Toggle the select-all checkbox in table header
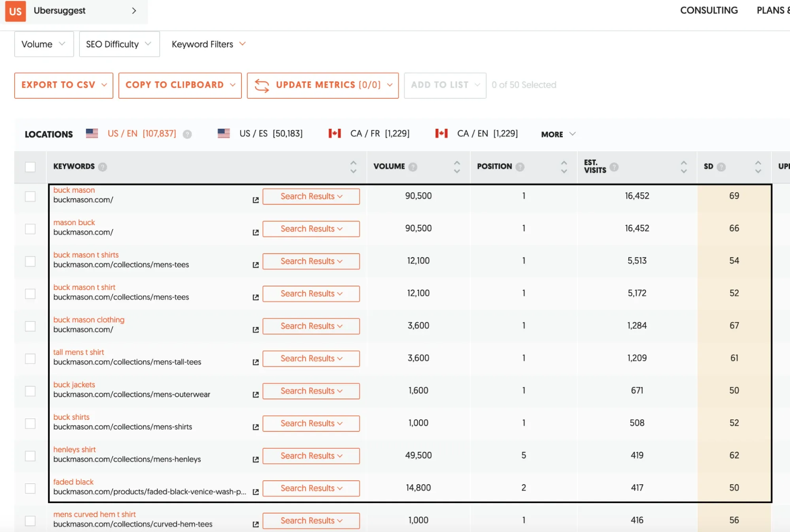790x532 pixels. (30, 167)
